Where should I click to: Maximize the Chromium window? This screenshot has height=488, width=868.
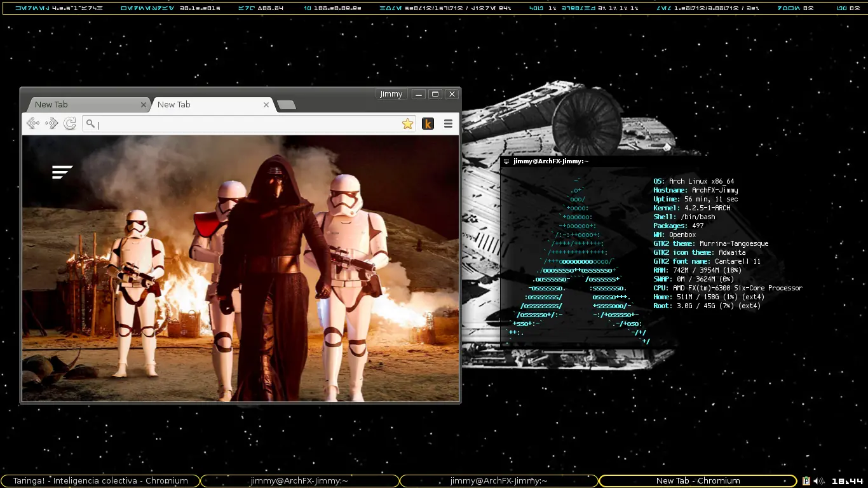click(435, 94)
